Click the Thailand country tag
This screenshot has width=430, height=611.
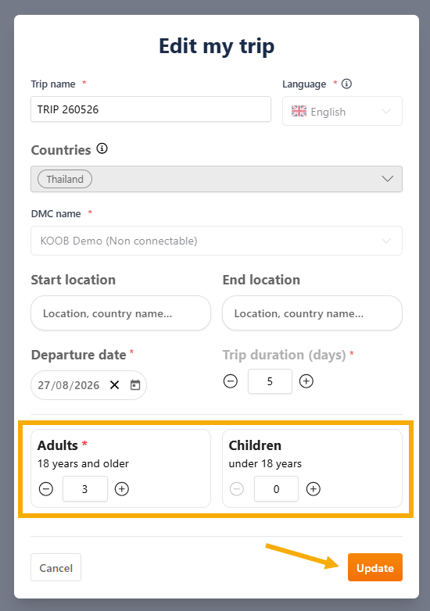(x=65, y=179)
